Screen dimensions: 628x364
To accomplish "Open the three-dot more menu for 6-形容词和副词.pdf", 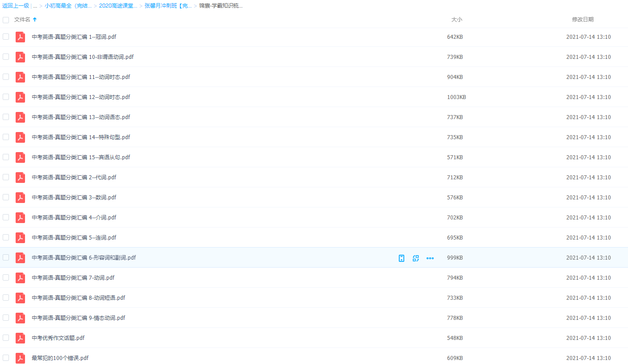I will click(x=430, y=258).
